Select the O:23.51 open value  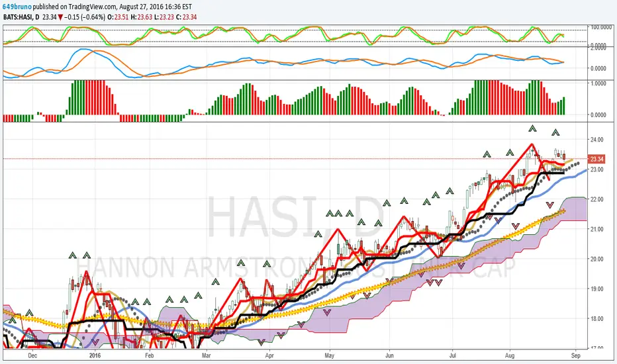(x=118, y=17)
